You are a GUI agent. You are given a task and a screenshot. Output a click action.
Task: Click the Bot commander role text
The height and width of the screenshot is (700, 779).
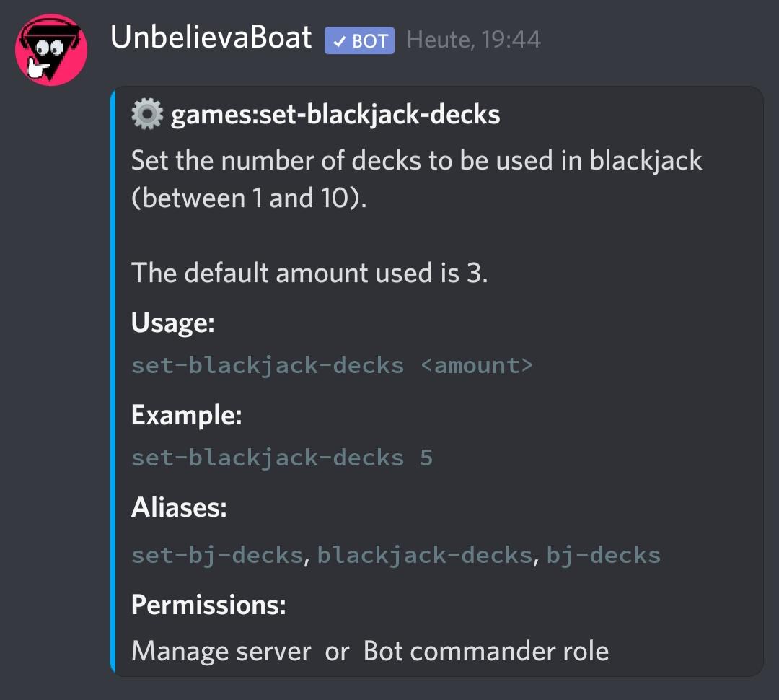[x=486, y=651]
